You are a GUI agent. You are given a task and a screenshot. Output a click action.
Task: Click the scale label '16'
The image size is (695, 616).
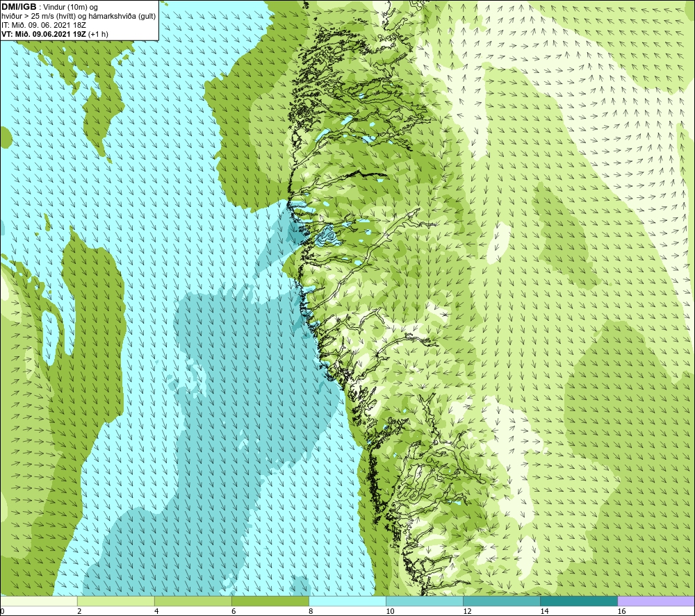click(x=621, y=611)
